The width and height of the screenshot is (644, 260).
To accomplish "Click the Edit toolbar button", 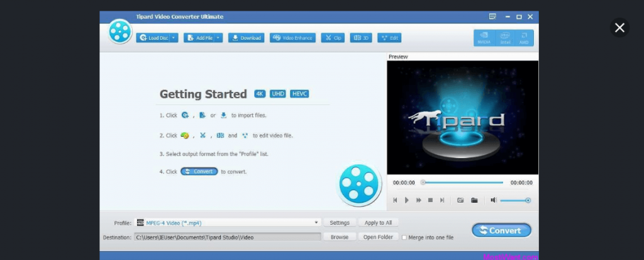I will (x=389, y=38).
